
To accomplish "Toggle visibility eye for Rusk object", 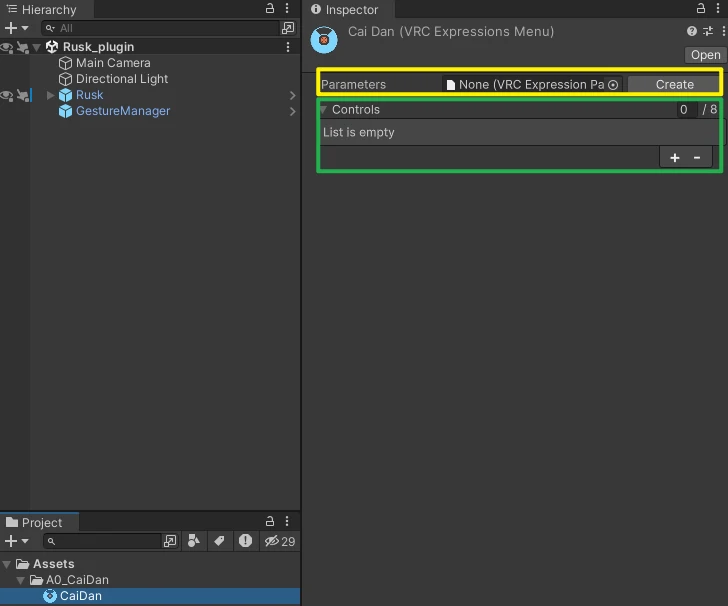I will click(7, 95).
